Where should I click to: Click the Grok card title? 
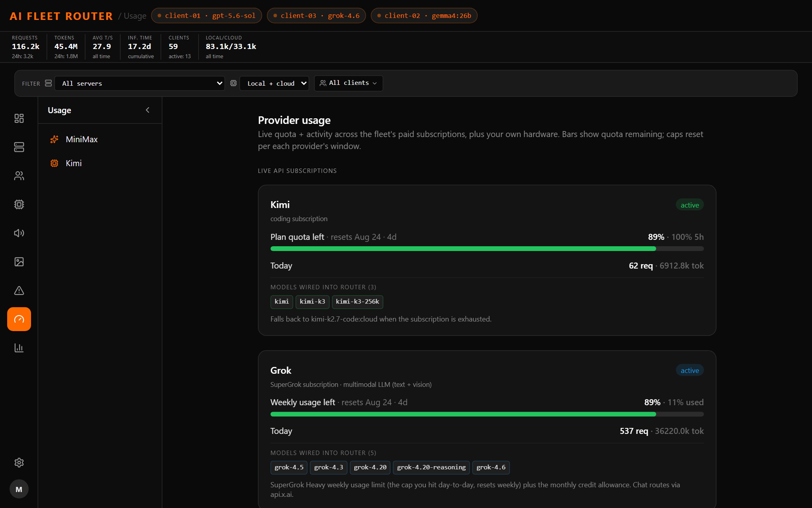coord(281,371)
